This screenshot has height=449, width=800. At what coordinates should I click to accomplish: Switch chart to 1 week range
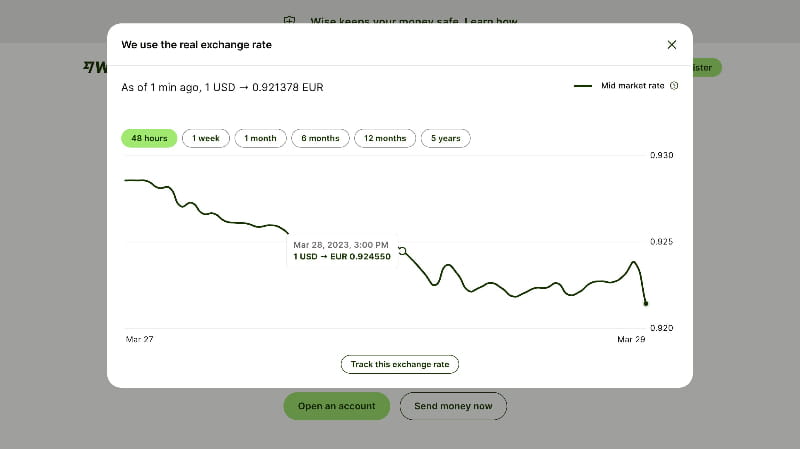(x=206, y=138)
